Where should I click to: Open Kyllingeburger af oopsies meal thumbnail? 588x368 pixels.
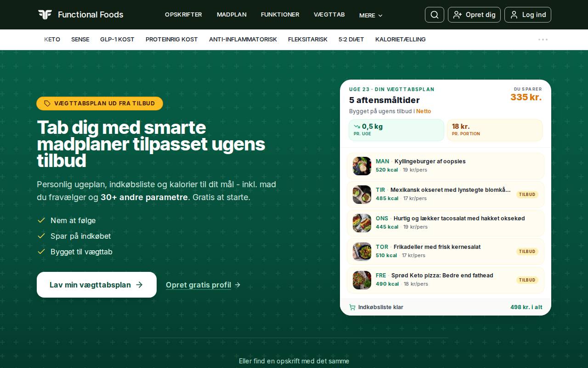(362, 166)
